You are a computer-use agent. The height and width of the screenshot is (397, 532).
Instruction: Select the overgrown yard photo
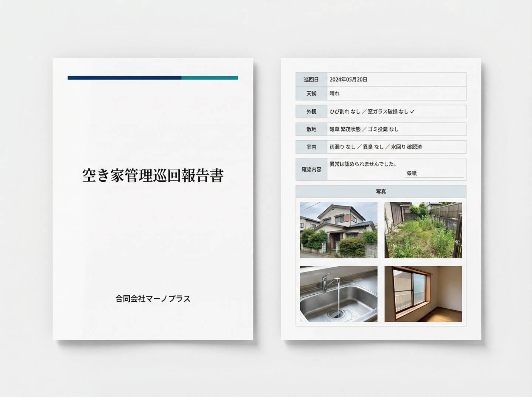pyautogui.click(x=423, y=230)
